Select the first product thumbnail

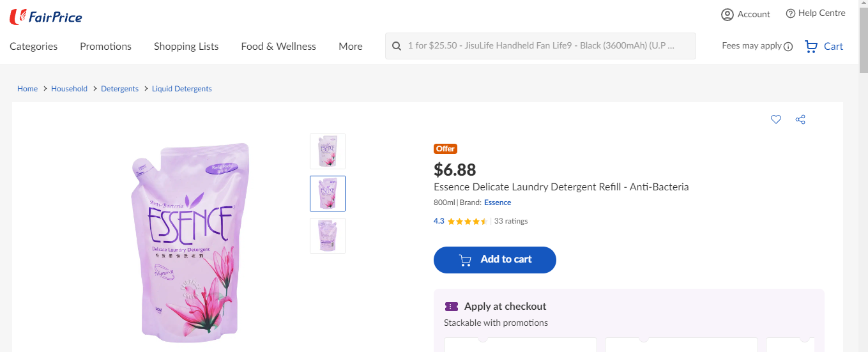coord(328,151)
